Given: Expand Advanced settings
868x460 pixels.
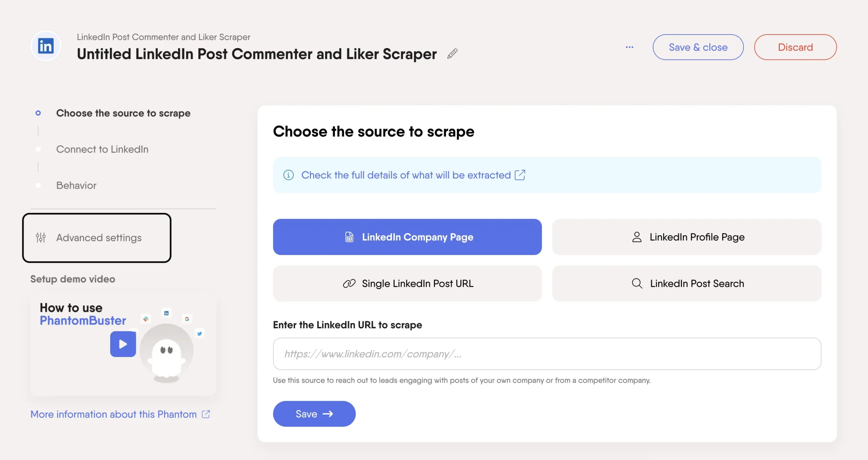Looking at the screenshot, I should (99, 238).
